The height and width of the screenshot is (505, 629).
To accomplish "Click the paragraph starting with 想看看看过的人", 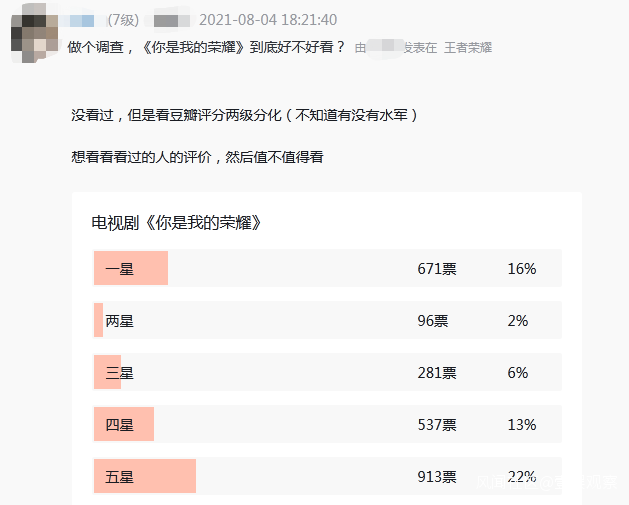I will pos(197,157).
